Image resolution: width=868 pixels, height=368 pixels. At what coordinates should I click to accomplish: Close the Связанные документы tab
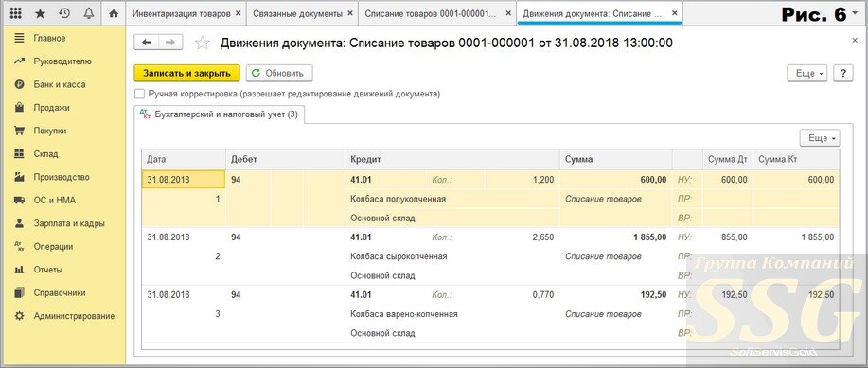(x=349, y=13)
